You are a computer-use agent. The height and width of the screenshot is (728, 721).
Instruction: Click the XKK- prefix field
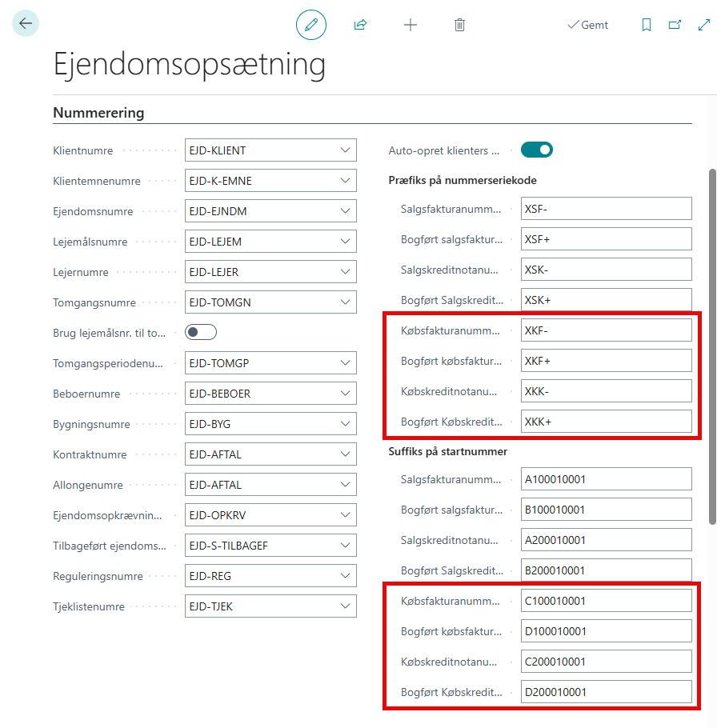[x=607, y=391]
